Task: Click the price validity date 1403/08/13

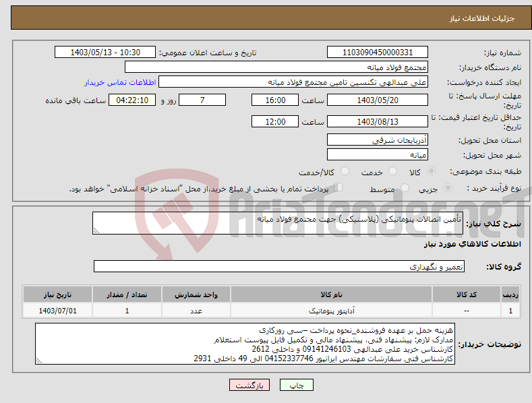Action: click(378, 121)
